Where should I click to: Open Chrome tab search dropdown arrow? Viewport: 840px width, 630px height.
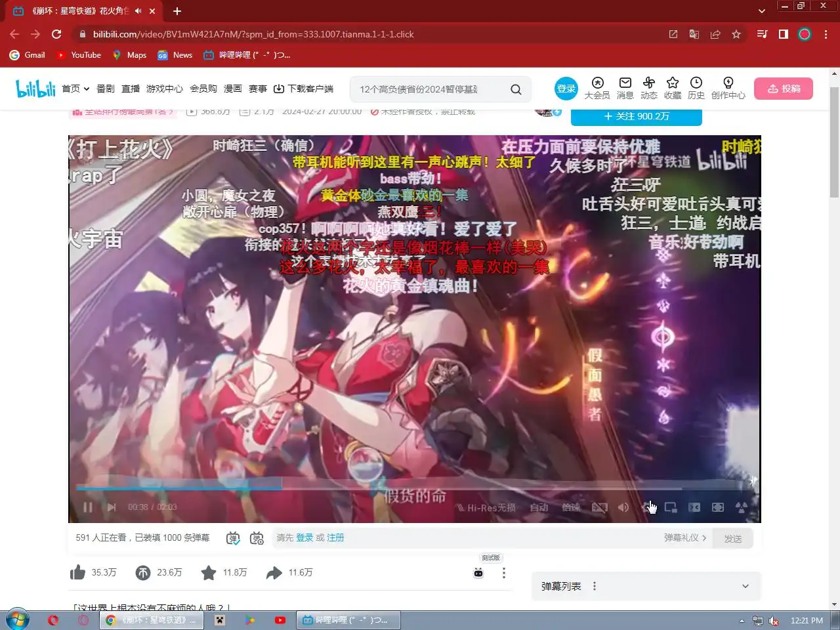(x=761, y=11)
